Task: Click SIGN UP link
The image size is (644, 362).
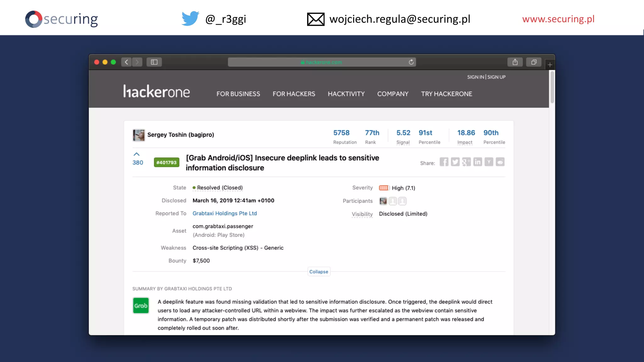Action: tap(496, 77)
